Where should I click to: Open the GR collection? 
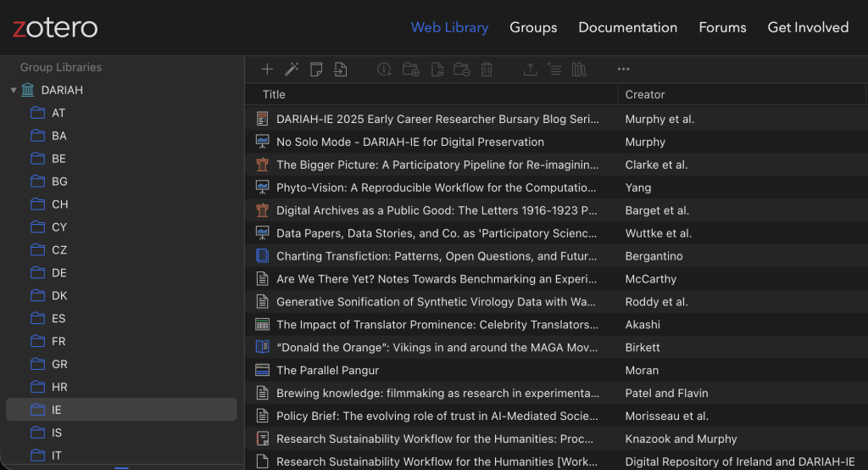point(121,364)
